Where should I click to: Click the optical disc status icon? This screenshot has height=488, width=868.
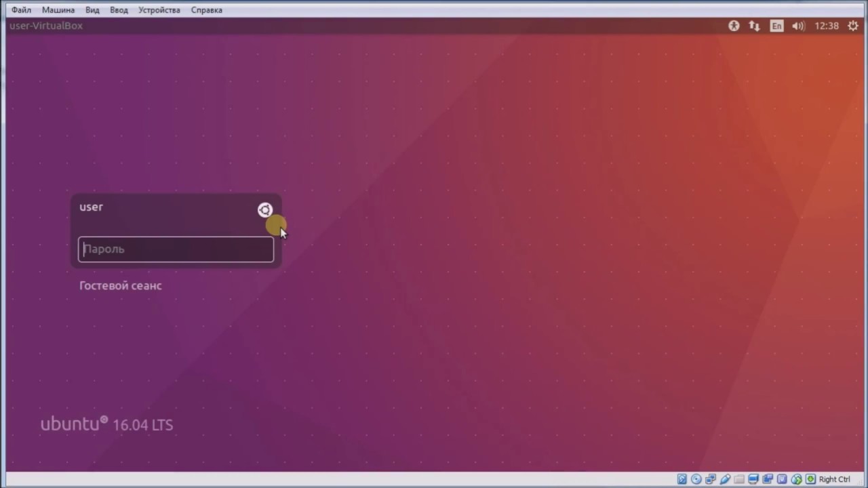click(x=696, y=479)
